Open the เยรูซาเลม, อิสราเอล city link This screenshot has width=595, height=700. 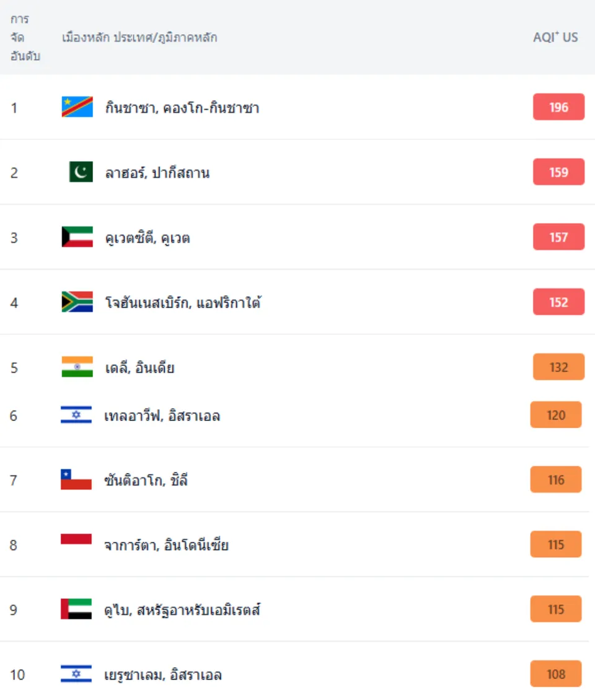point(163,675)
